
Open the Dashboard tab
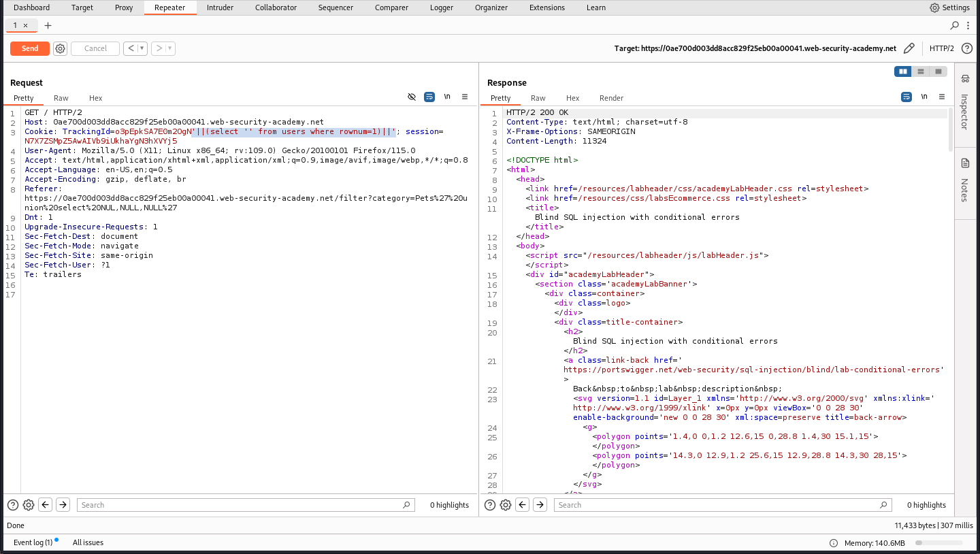click(32, 7)
